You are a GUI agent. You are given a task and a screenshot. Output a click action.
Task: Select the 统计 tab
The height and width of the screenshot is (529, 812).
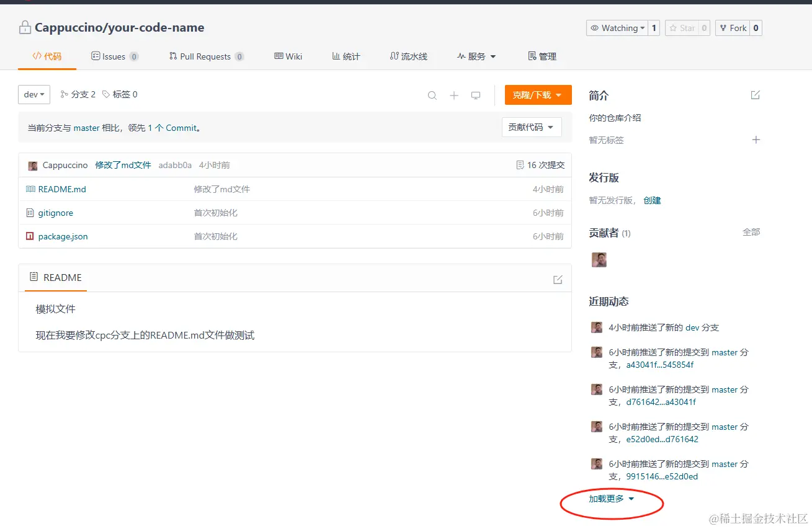pos(346,56)
